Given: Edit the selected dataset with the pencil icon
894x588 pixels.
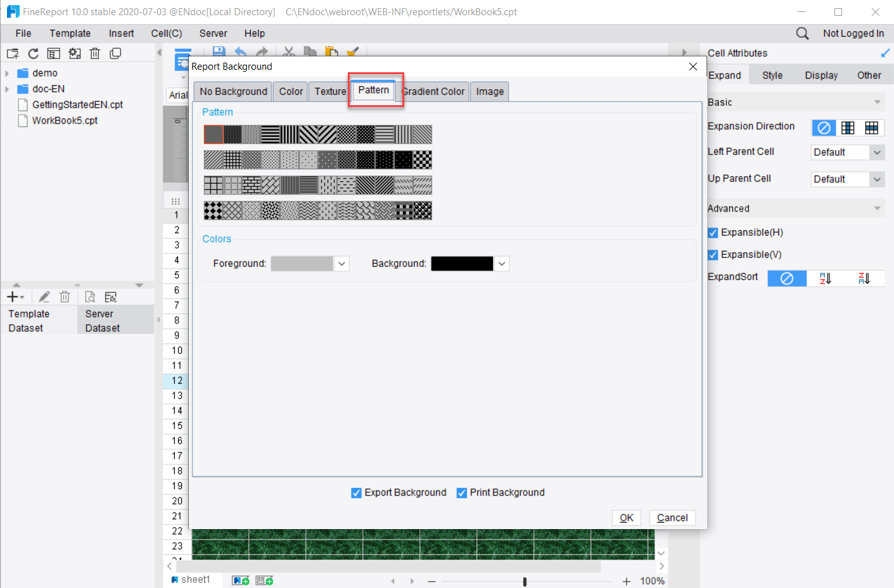Looking at the screenshot, I should (x=44, y=296).
